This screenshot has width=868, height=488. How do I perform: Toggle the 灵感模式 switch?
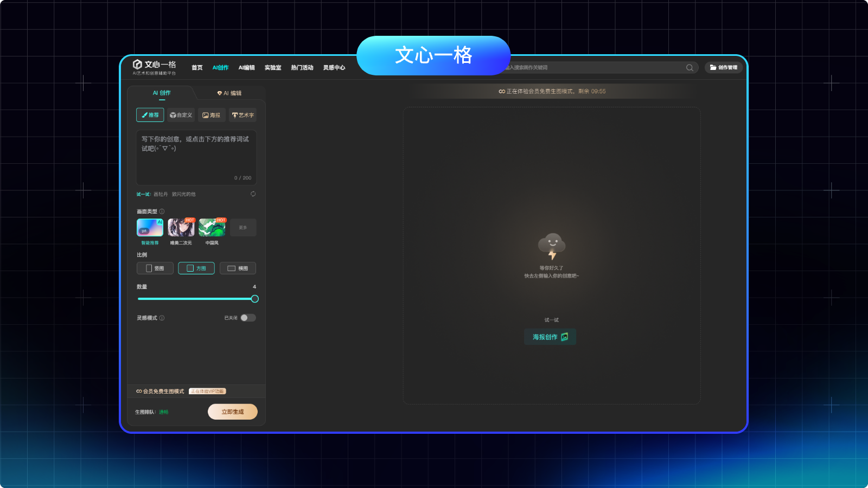tap(248, 318)
